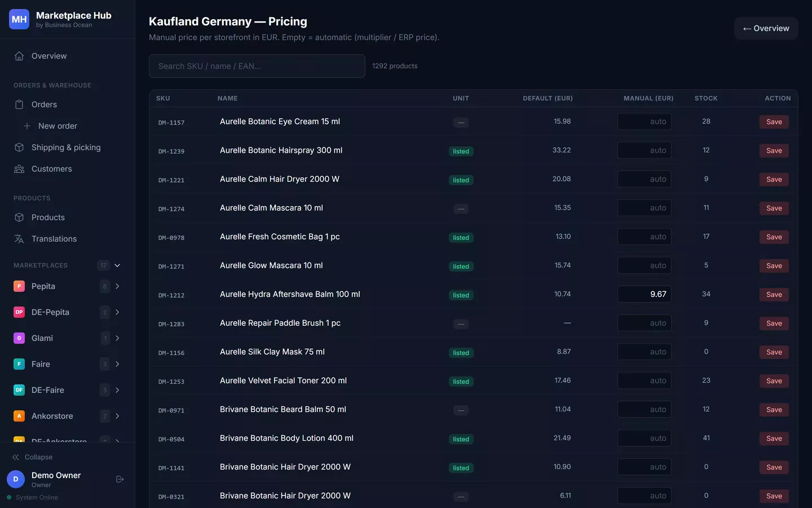Click the Overview back button top right
The image size is (812, 508).
point(766,28)
